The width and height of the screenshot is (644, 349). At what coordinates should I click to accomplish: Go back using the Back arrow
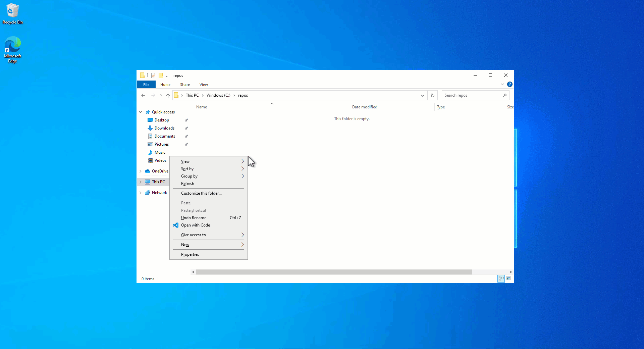[143, 95]
